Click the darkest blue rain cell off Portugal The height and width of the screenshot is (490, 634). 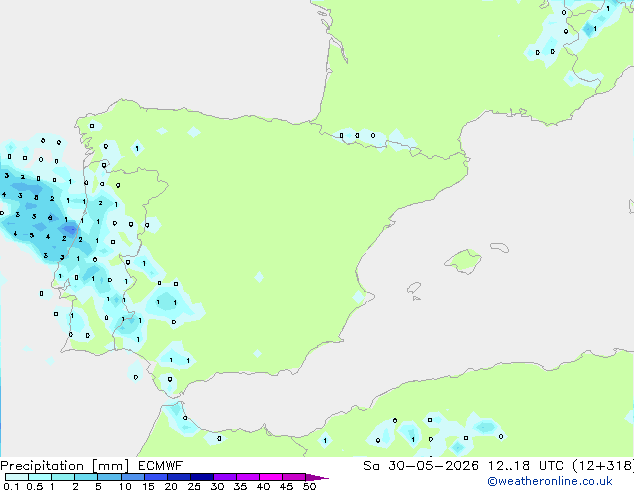[70, 229]
